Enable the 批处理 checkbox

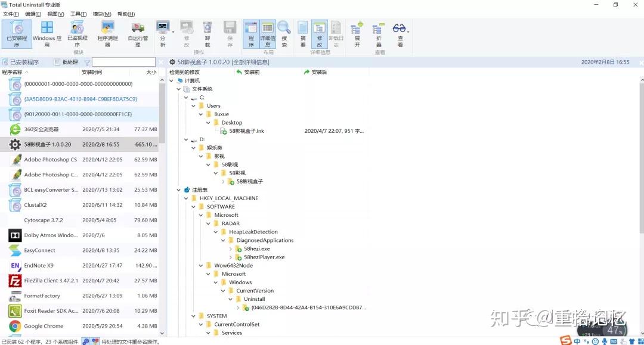[57, 62]
